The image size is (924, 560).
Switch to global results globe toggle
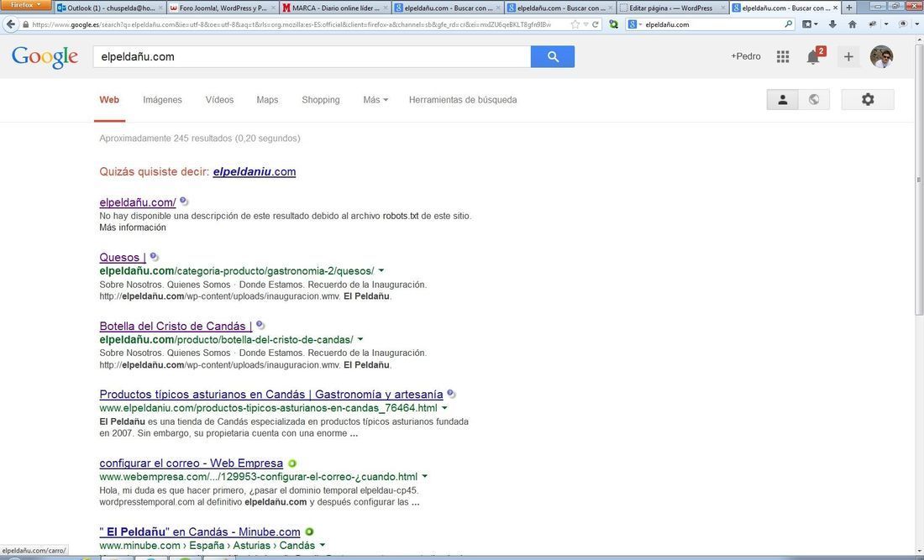[x=814, y=100]
